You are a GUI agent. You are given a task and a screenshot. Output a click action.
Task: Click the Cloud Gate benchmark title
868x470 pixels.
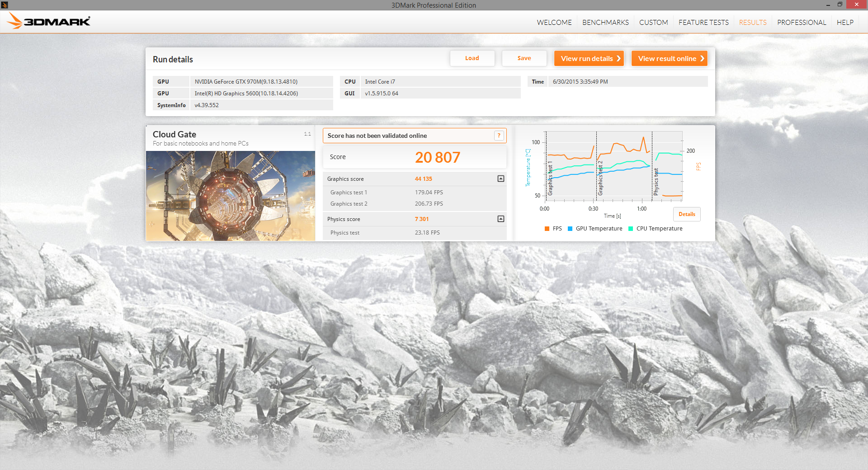[175, 134]
